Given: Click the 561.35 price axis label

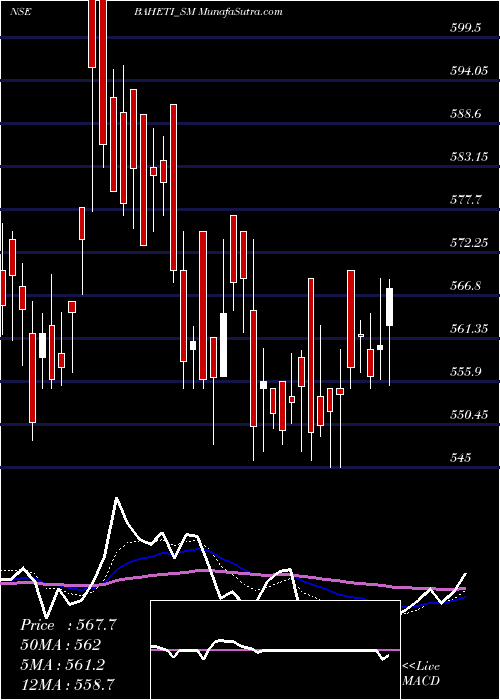Looking at the screenshot, I should [x=468, y=329].
